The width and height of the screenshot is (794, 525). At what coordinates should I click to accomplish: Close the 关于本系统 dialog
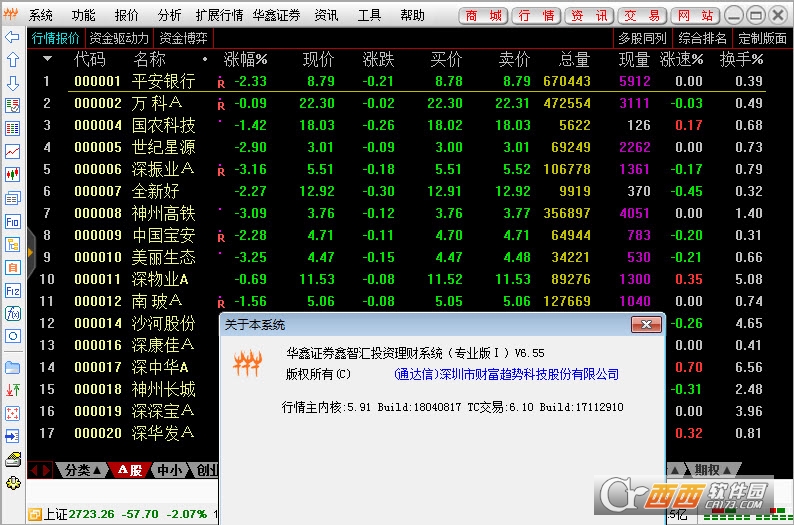tap(646, 325)
